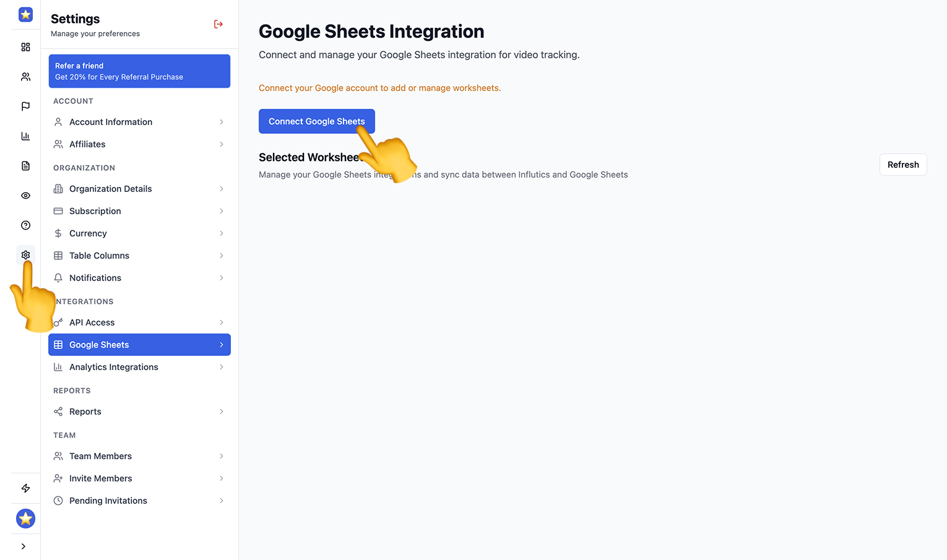
Task: Expand Subscription chevron arrow
Action: click(222, 211)
